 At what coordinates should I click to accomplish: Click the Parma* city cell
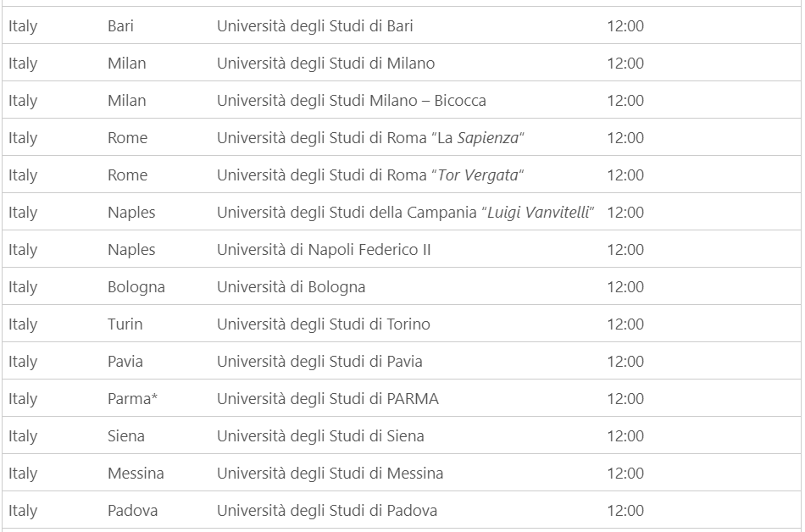point(133,399)
